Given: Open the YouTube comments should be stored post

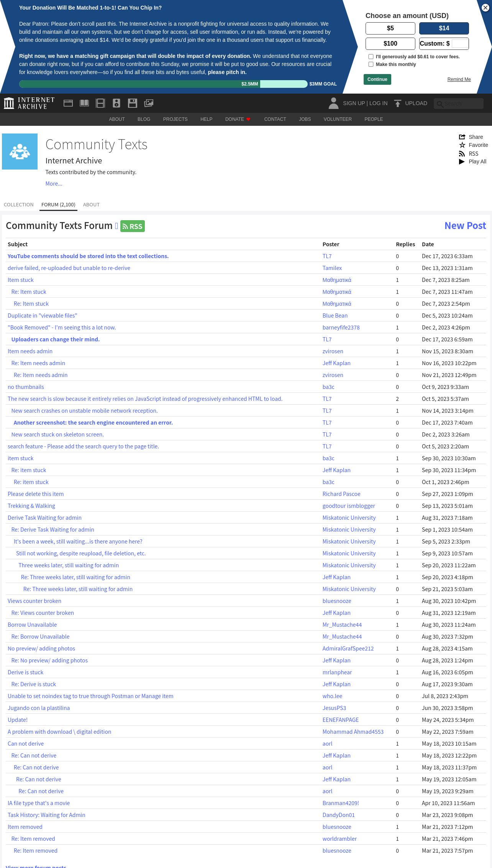Looking at the screenshot, I should (x=88, y=256).
